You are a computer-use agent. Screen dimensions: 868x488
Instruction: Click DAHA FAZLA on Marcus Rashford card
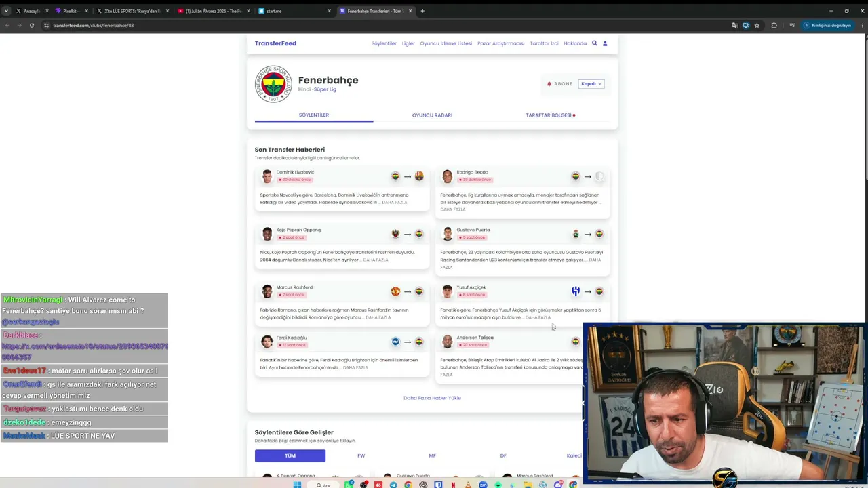pyautogui.click(x=378, y=317)
